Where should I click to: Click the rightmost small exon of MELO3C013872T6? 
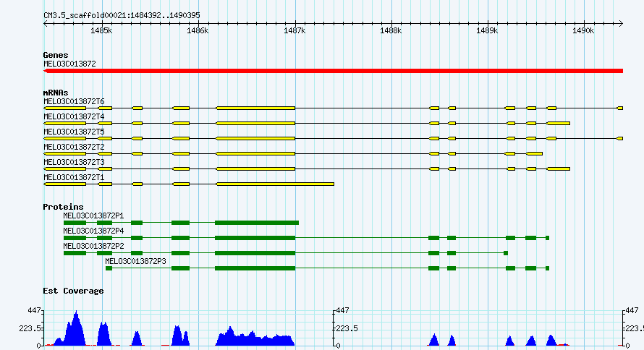tap(620, 108)
